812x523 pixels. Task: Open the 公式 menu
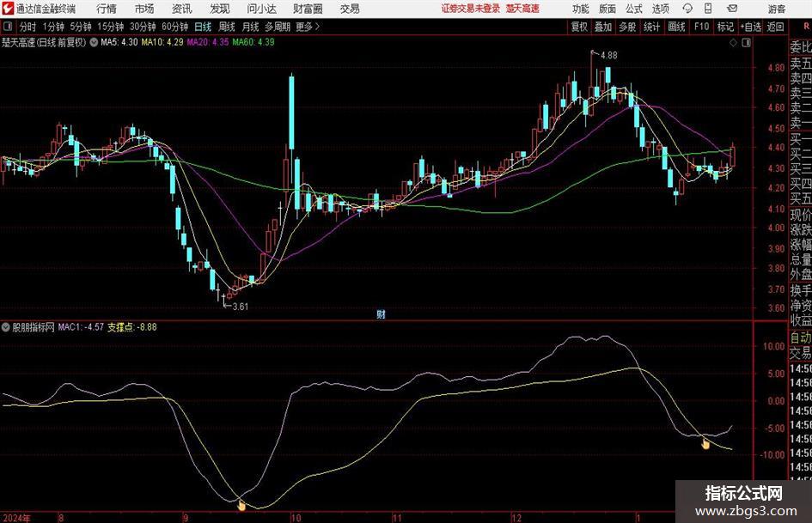(633, 9)
